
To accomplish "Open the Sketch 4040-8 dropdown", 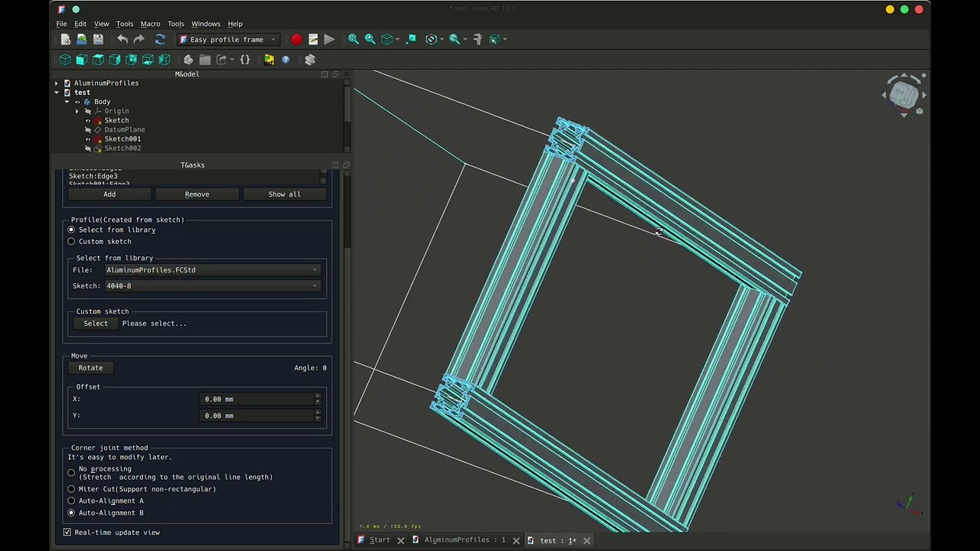I will 212,286.
